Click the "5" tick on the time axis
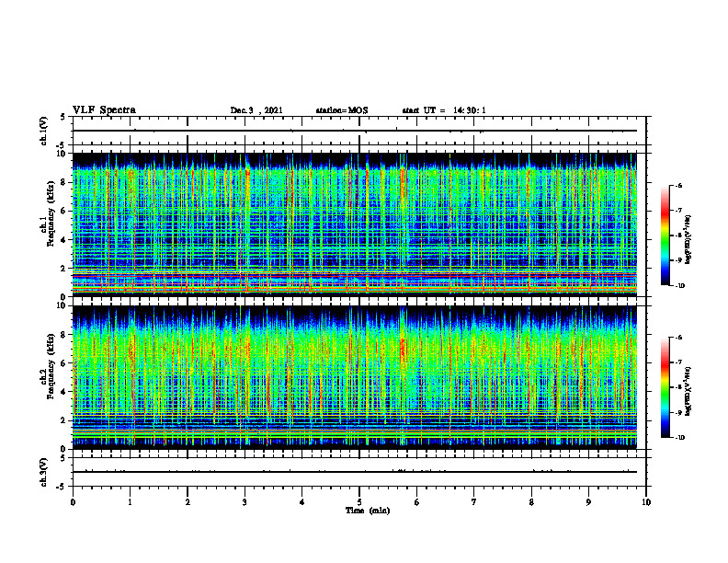The height and width of the screenshot is (563, 728). pyautogui.click(x=359, y=502)
